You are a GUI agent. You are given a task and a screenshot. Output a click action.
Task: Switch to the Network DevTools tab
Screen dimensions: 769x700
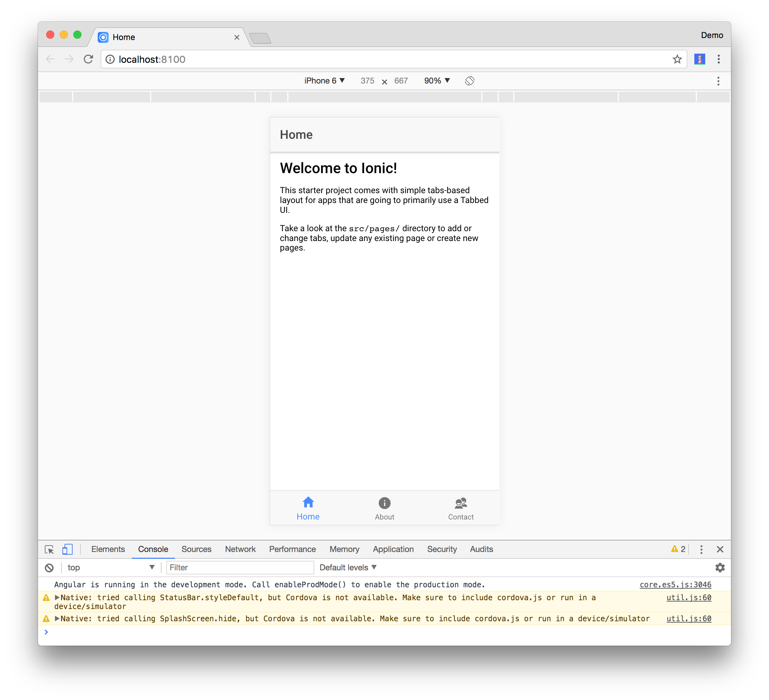241,549
